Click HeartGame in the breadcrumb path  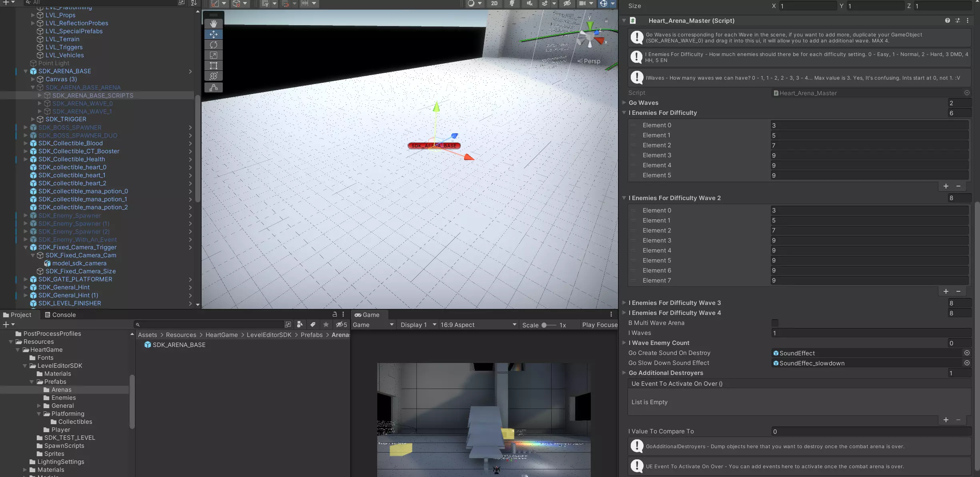pyautogui.click(x=222, y=335)
